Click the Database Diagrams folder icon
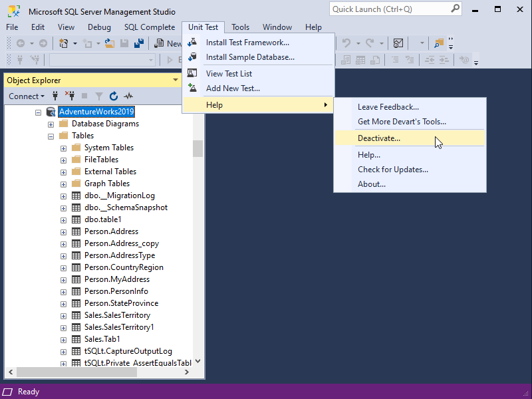Viewport: 532px width, 399px height. 63,124
